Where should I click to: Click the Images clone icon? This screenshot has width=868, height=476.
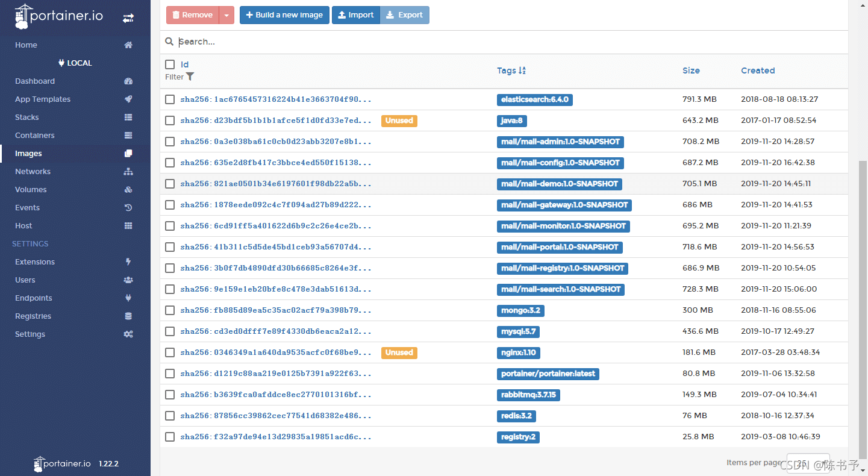[128, 154]
